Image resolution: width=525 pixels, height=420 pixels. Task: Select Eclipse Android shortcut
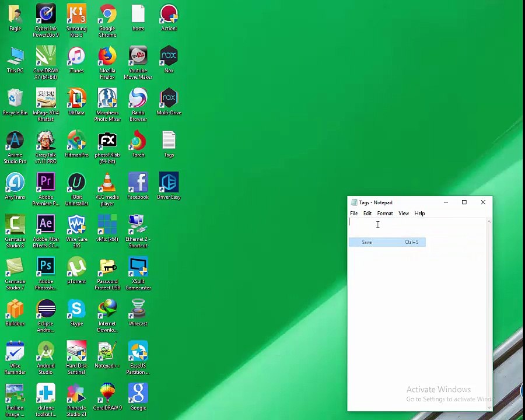[46, 310]
